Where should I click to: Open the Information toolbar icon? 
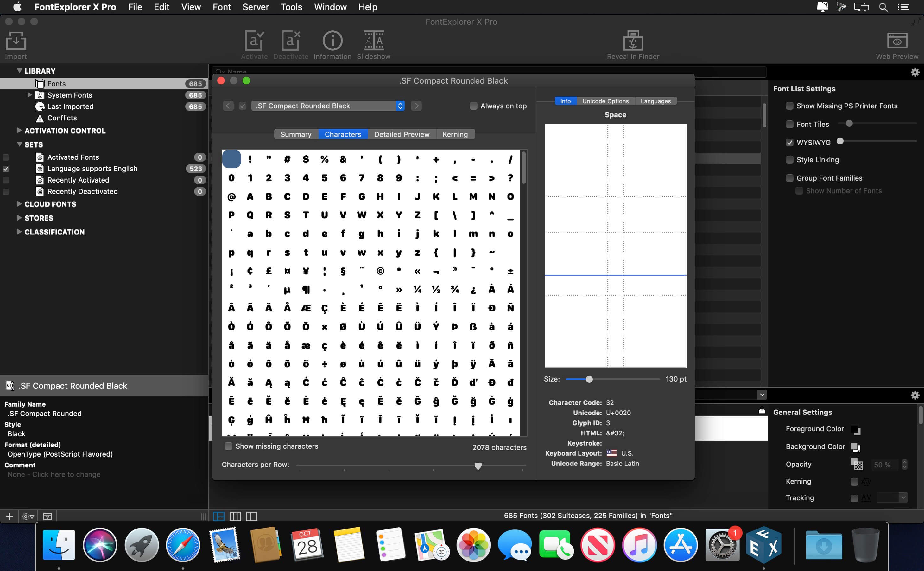tap(332, 41)
